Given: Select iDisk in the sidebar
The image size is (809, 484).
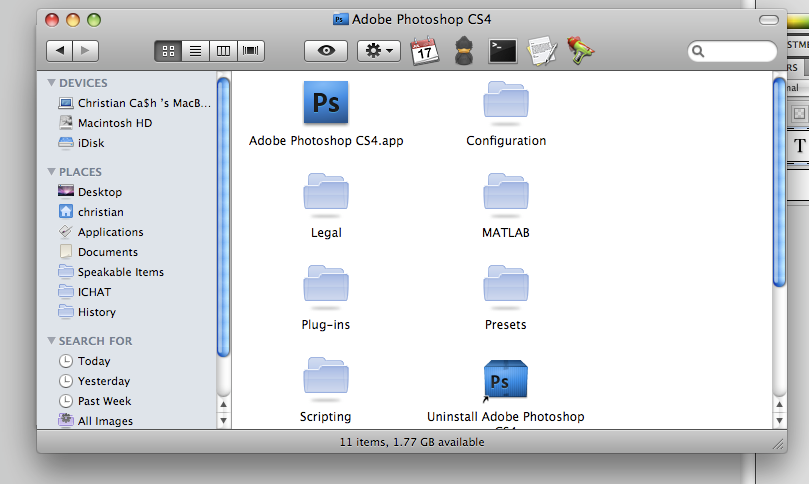Looking at the screenshot, I should click(x=82, y=143).
